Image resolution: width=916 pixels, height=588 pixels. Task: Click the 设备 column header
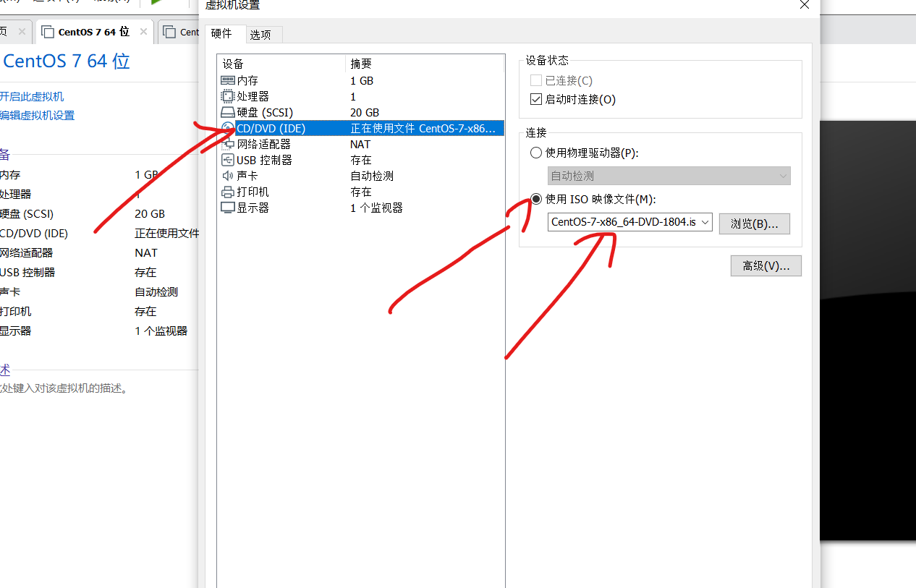281,64
